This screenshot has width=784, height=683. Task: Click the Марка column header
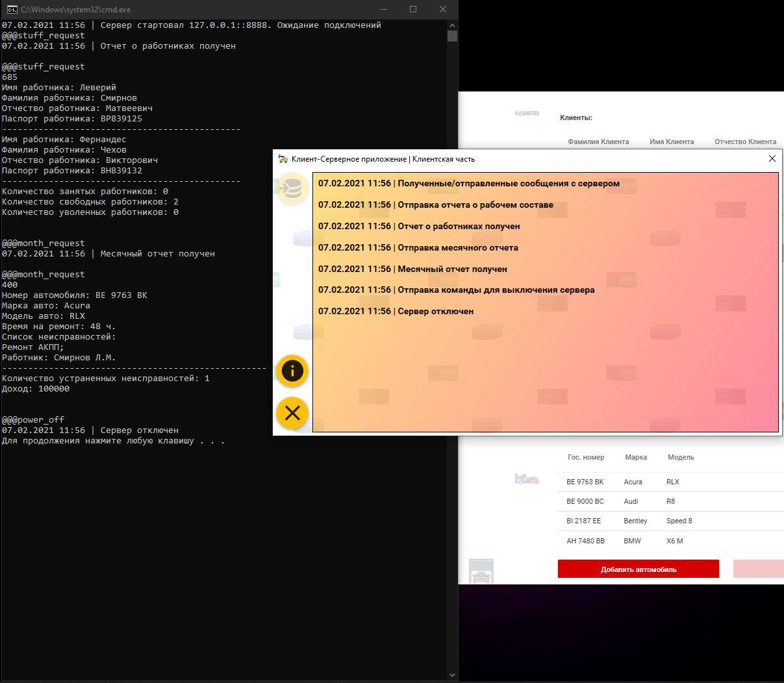(636, 457)
